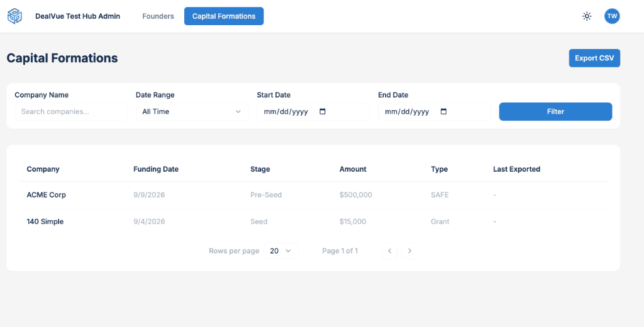Screen dimensions: 644x327
Task: Open the TW user avatar menu
Action: [612, 16]
